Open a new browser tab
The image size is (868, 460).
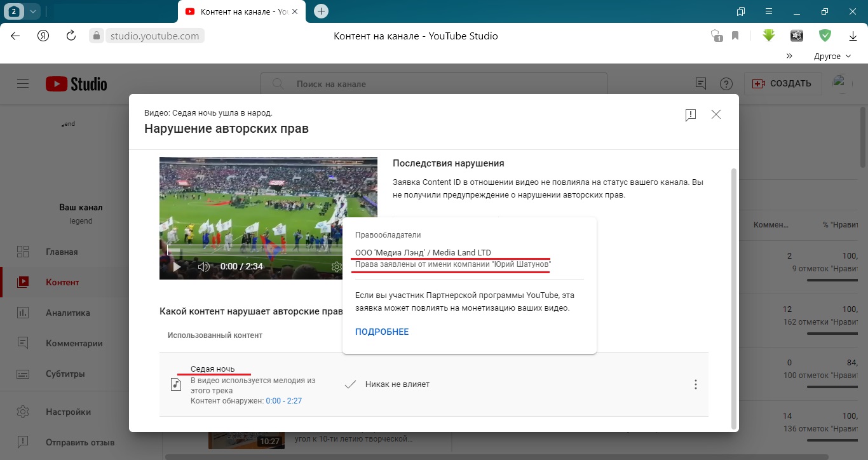pyautogui.click(x=322, y=11)
